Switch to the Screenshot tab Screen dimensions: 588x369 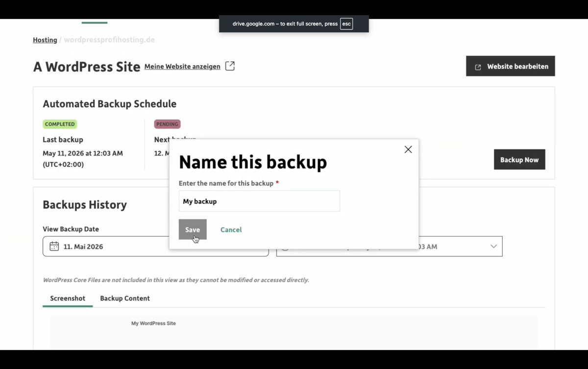tap(68, 298)
